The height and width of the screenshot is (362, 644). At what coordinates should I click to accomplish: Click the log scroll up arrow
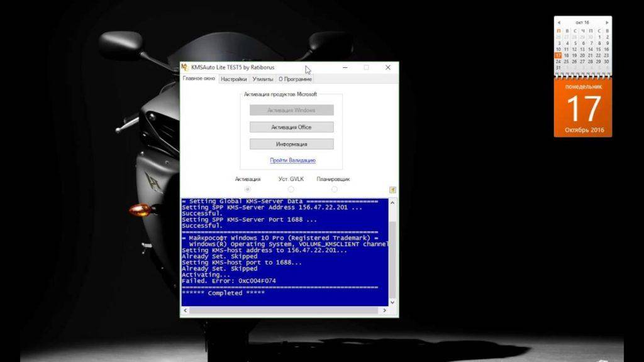pyautogui.click(x=392, y=203)
